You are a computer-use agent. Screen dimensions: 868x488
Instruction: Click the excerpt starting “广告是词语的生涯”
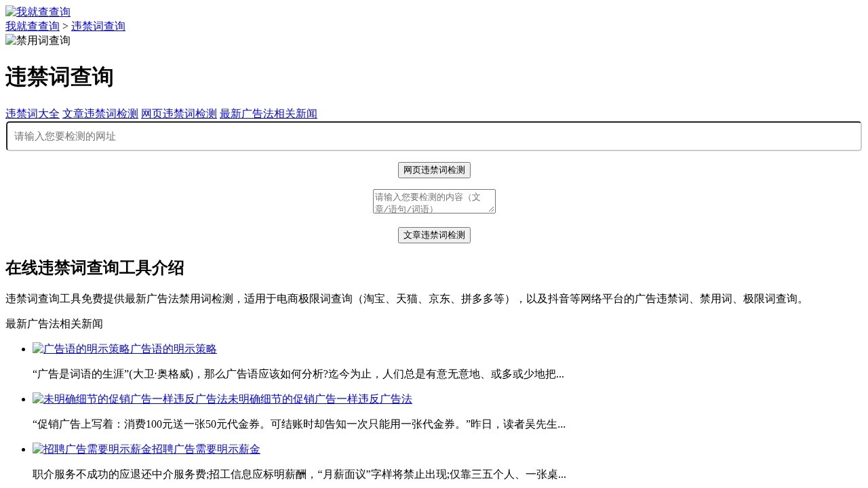[298, 373]
